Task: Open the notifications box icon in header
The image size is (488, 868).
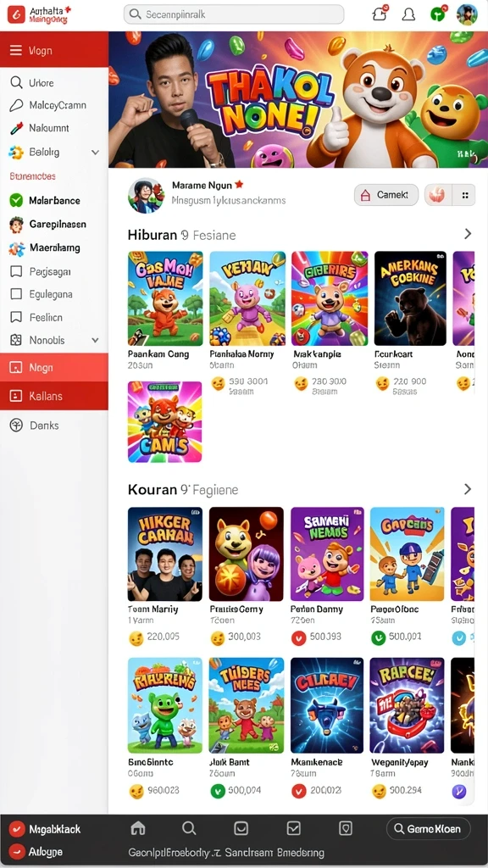Action: click(380, 14)
